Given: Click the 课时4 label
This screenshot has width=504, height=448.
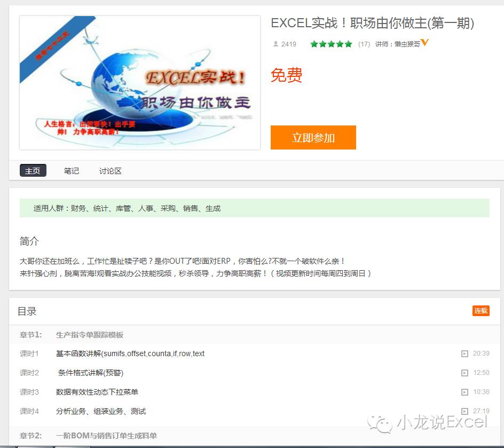Looking at the screenshot, I should tap(29, 411).
